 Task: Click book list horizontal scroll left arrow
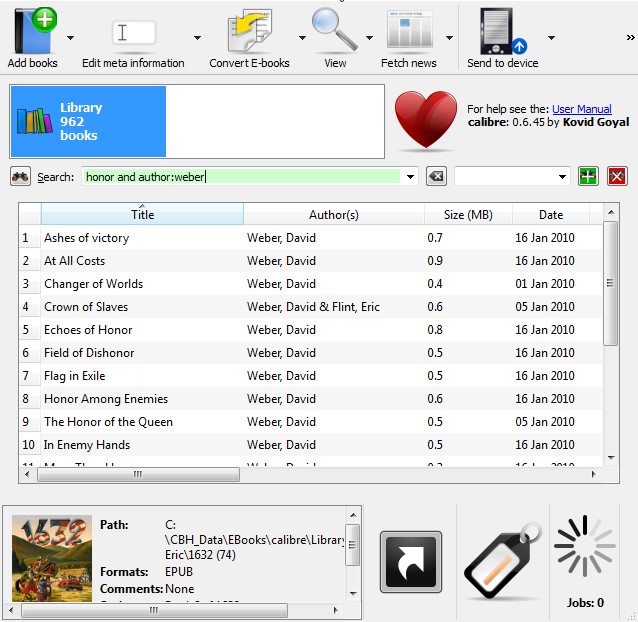(27, 474)
